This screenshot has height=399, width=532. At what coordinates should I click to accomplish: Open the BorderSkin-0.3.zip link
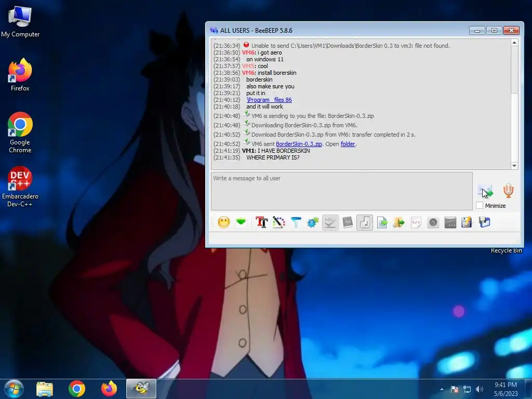[299, 144]
